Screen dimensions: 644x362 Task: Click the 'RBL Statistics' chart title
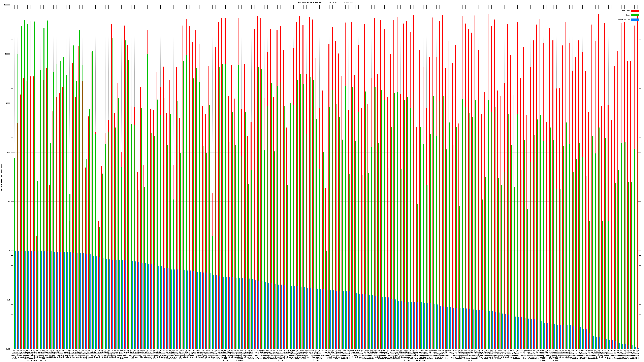325,2
